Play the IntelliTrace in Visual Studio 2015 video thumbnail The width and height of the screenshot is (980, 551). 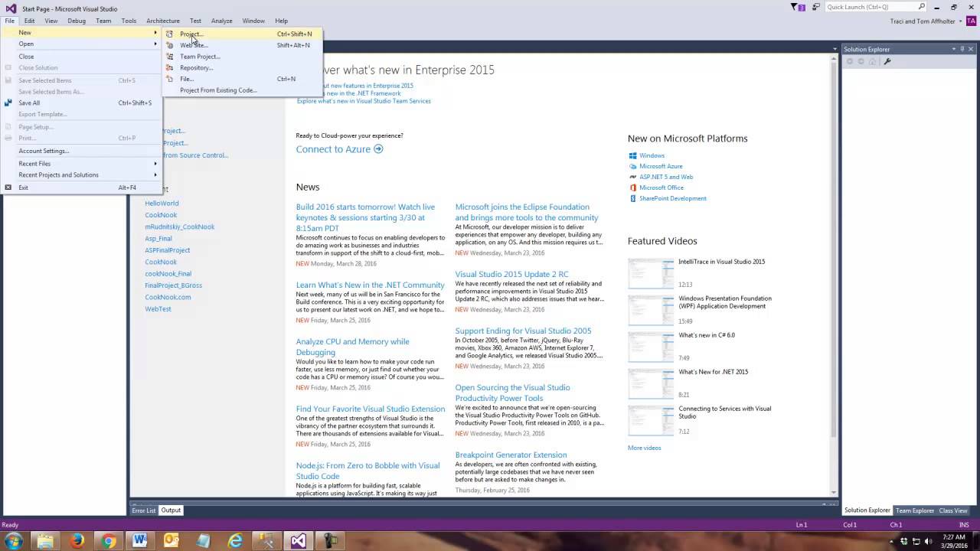[651, 272]
